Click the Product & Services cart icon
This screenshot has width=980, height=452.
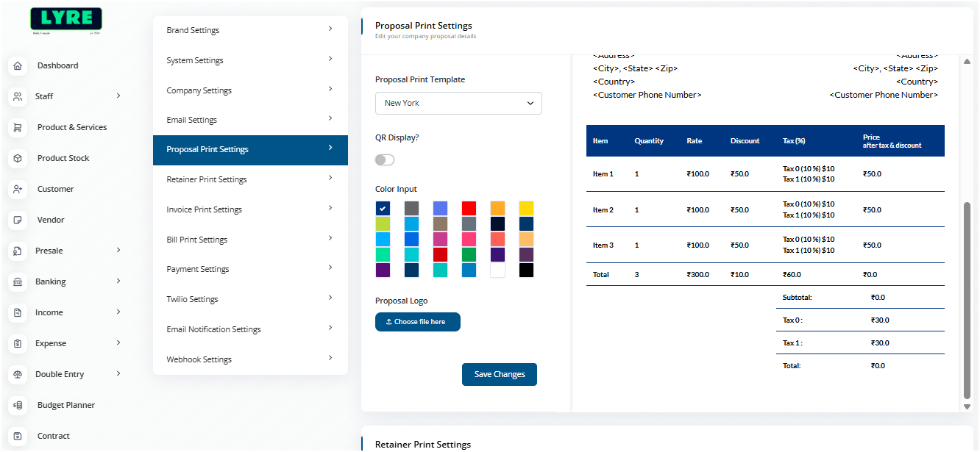click(x=18, y=127)
